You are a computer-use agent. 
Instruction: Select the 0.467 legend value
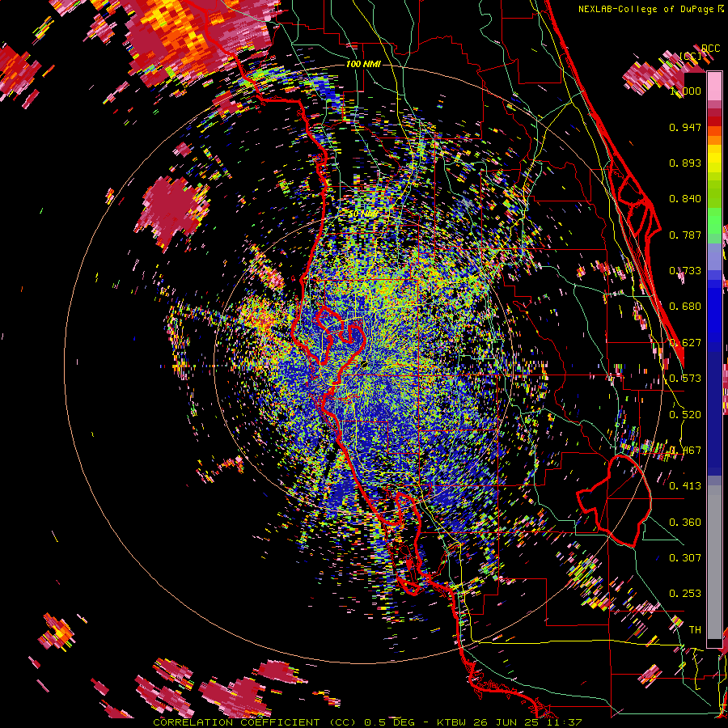click(685, 451)
